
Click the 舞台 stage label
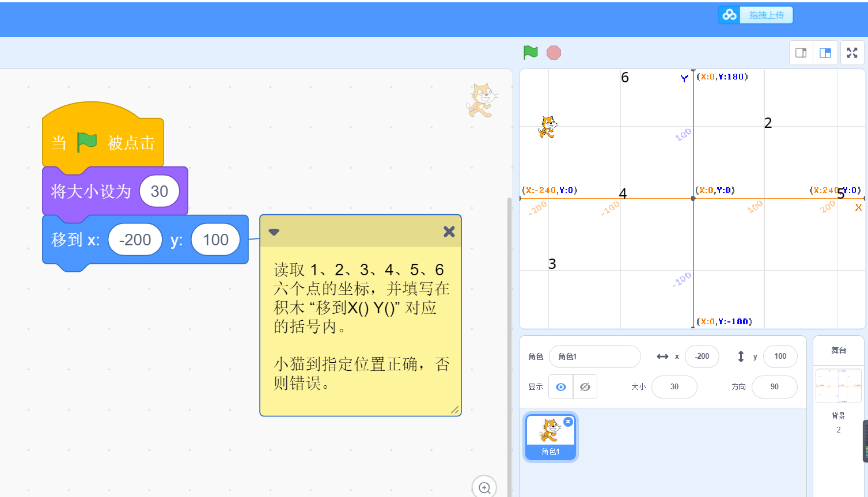coord(839,350)
